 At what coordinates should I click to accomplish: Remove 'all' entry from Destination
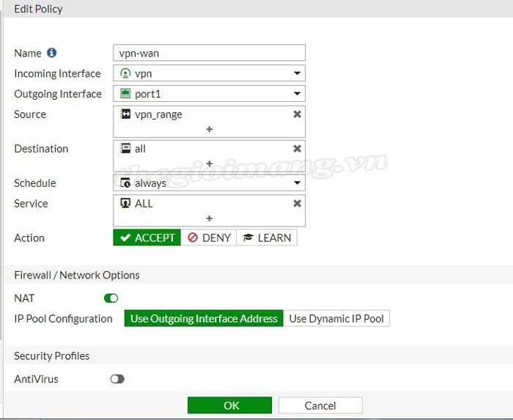pos(297,149)
